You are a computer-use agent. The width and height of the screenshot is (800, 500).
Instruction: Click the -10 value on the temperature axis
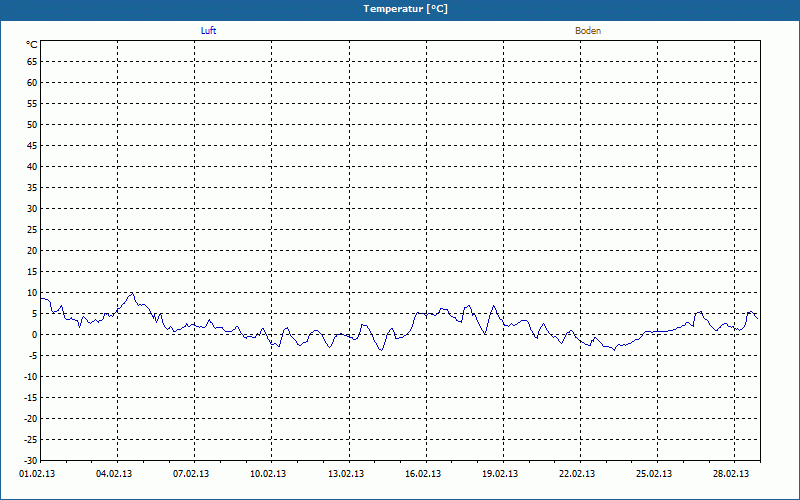tap(31, 377)
